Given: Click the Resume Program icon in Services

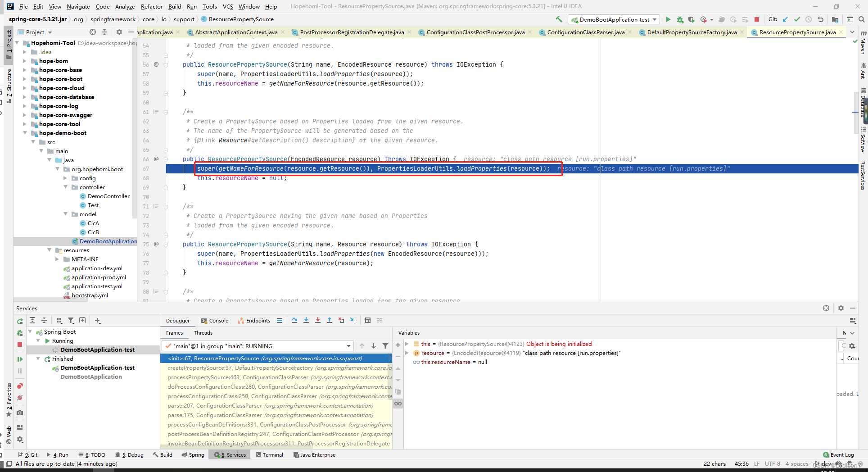Looking at the screenshot, I should point(20,359).
